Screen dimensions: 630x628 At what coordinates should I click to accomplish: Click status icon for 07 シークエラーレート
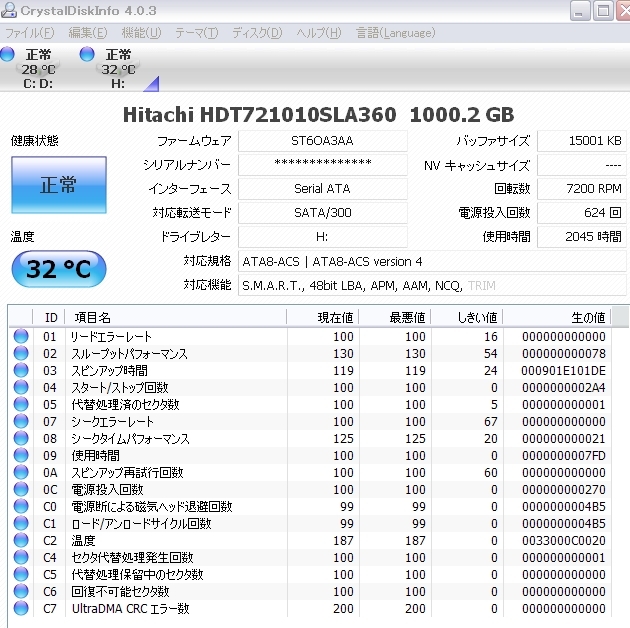tap(21, 421)
